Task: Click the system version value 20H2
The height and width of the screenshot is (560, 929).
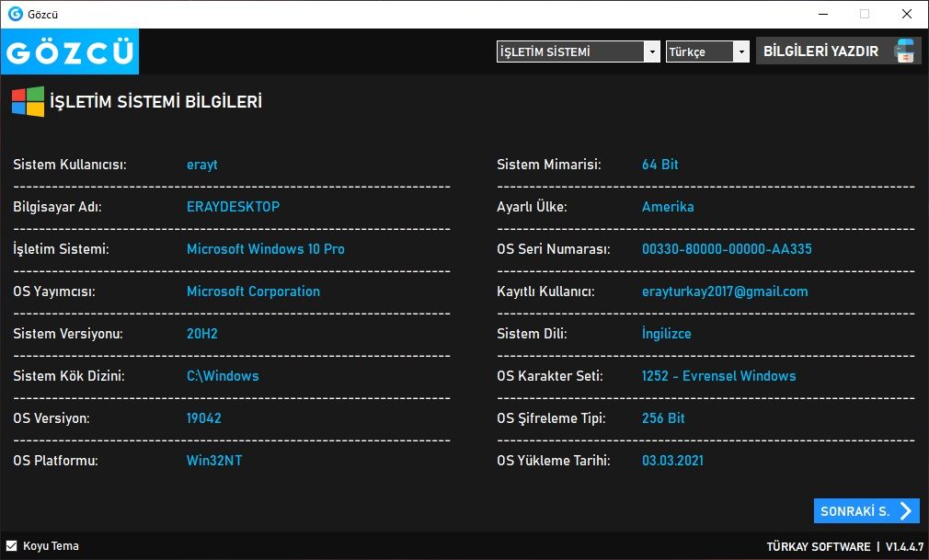Action: (x=202, y=334)
